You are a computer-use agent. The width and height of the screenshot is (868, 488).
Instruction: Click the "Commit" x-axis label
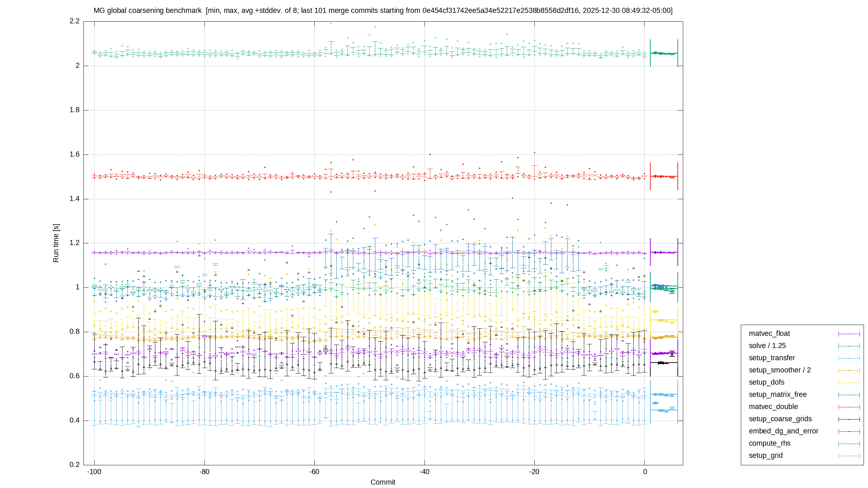click(x=383, y=482)
